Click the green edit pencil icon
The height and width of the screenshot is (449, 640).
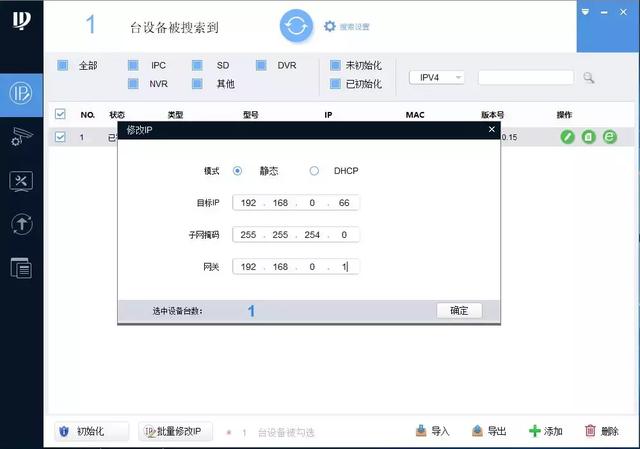click(567, 137)
